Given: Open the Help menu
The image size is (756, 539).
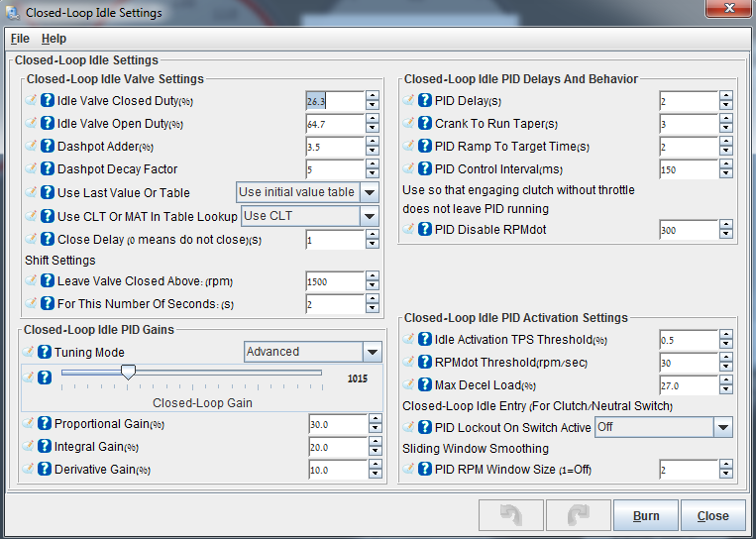Looking at the screenshot, I should coord(54,39).
